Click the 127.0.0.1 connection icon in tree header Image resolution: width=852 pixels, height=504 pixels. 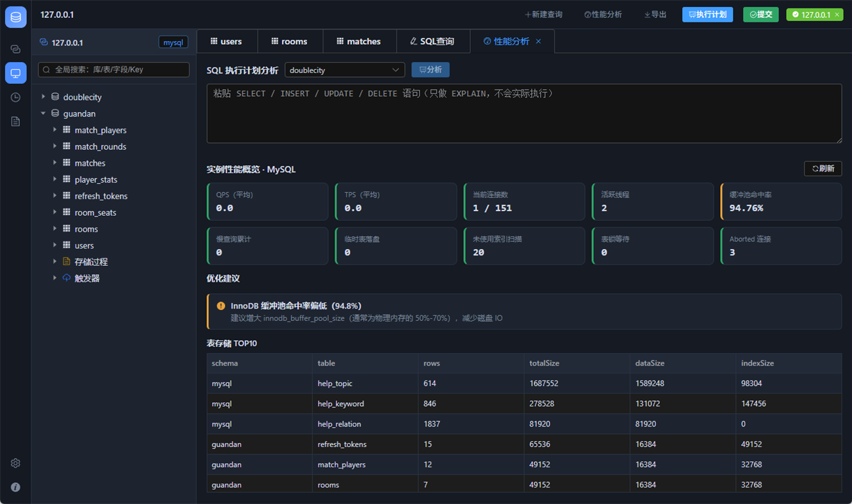[x=44, y=42]
